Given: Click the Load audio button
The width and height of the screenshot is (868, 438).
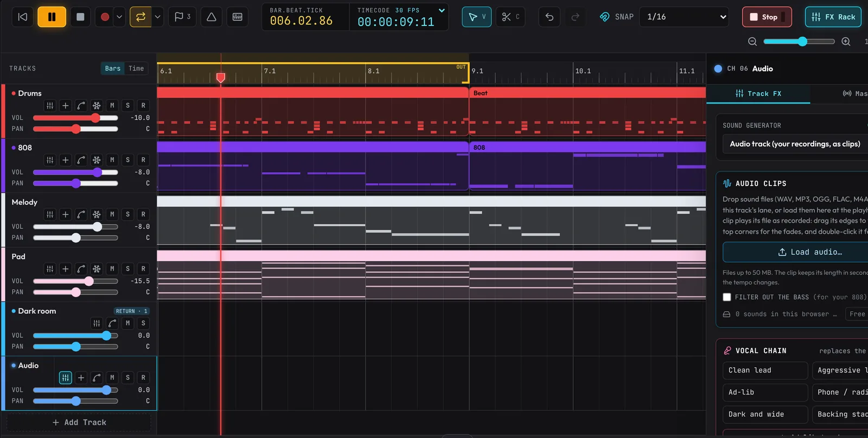Looking at the screenshot, I should 795,252.
